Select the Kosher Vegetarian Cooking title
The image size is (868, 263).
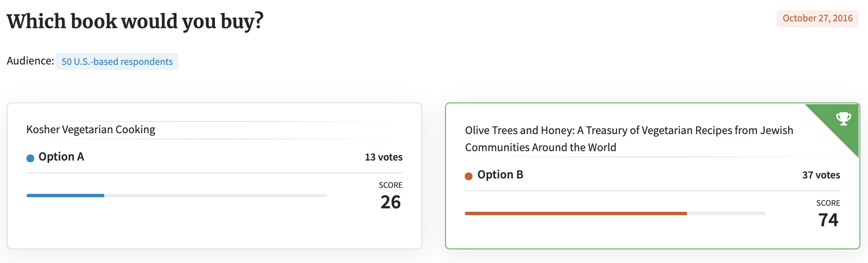pyautogui.click(x=91, y=129)
